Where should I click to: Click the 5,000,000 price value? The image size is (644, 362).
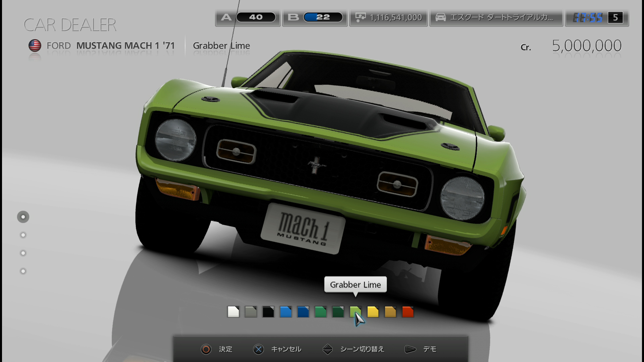(x=587, y=46)
